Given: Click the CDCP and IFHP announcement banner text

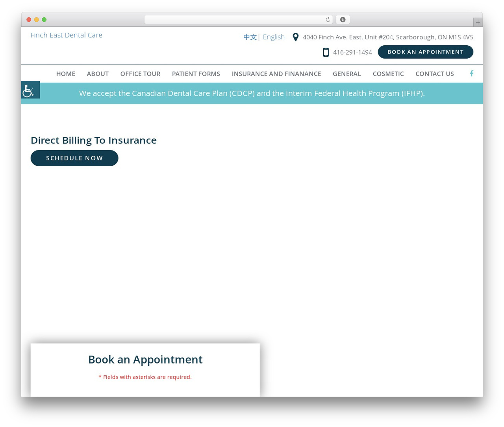Looking at the screenshot, I should pyautogui.click(x=252, y=93).
